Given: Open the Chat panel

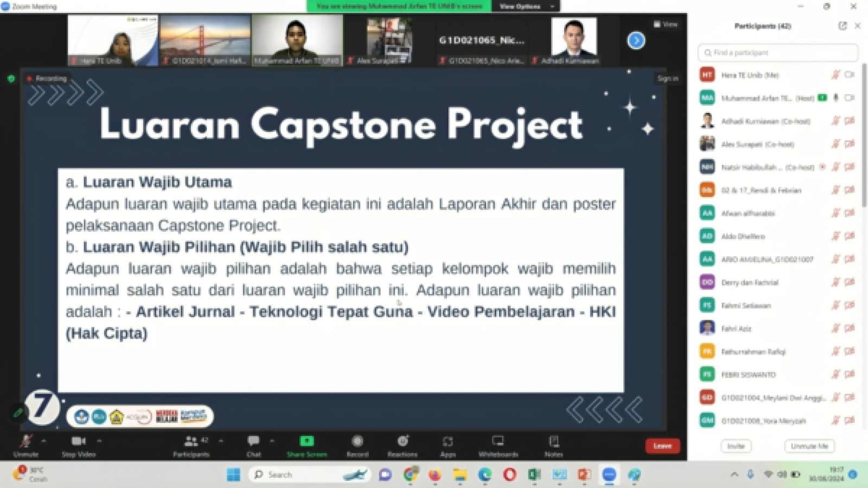Looking at the screenshot, I should click(253, 446).
